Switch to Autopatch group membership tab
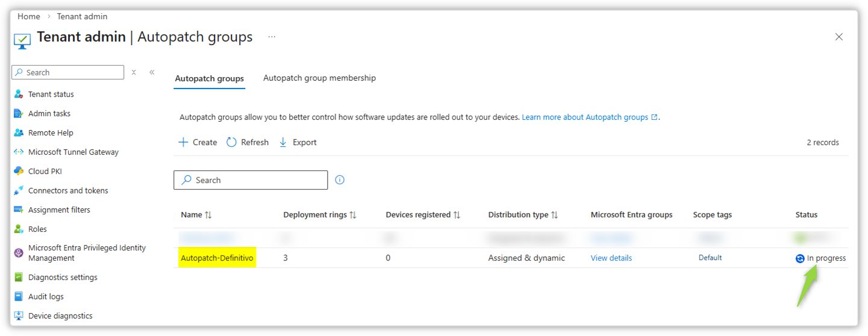The width and height of the screenshot is (868, 336). 319,78
